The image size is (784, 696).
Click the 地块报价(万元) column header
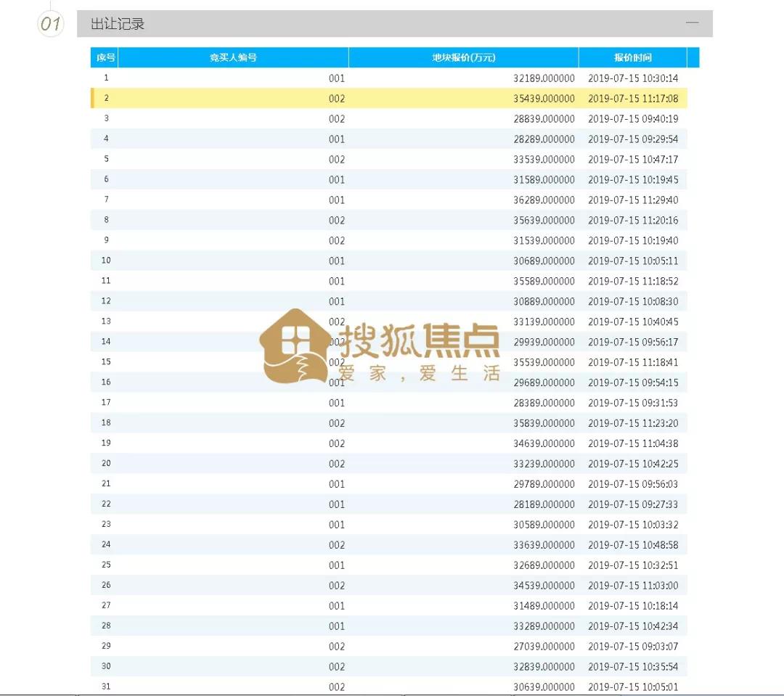pyautogui.click(x=462, y=57)
